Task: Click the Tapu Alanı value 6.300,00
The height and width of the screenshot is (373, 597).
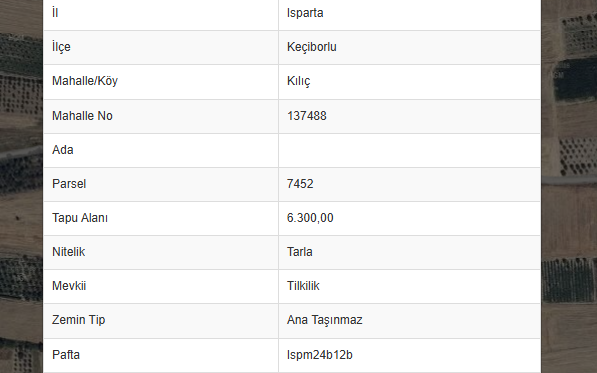Action: click(310, 218)
